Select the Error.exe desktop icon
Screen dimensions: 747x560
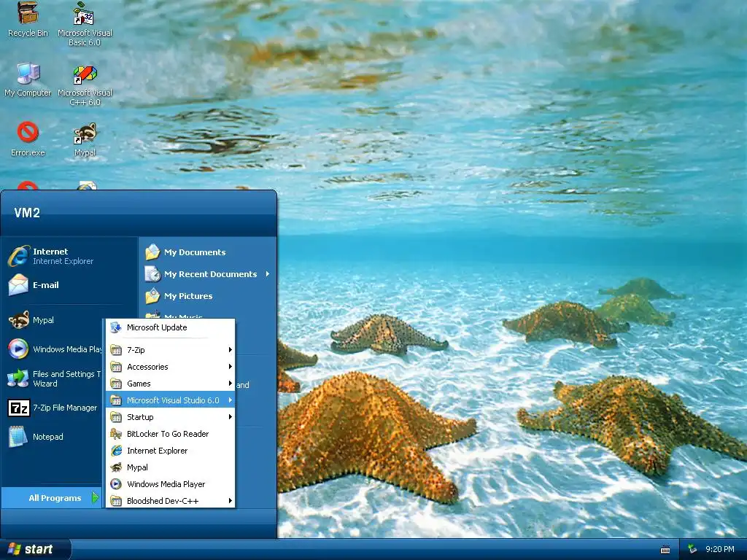[x=28, y=139]
